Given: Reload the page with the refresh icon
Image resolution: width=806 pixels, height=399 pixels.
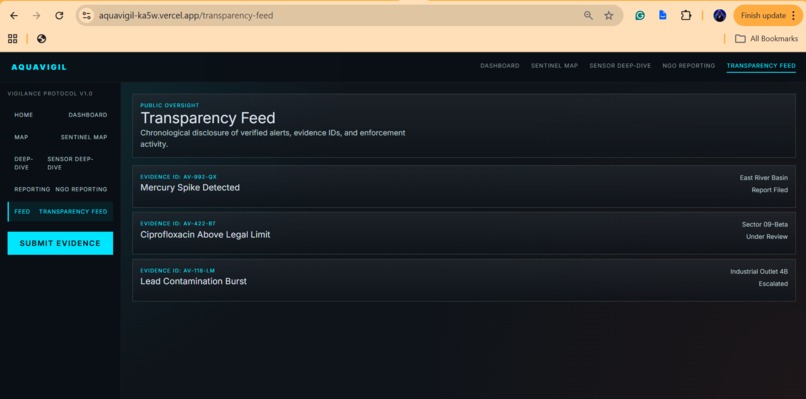Looking at the screenshot, I should (59, 15).
